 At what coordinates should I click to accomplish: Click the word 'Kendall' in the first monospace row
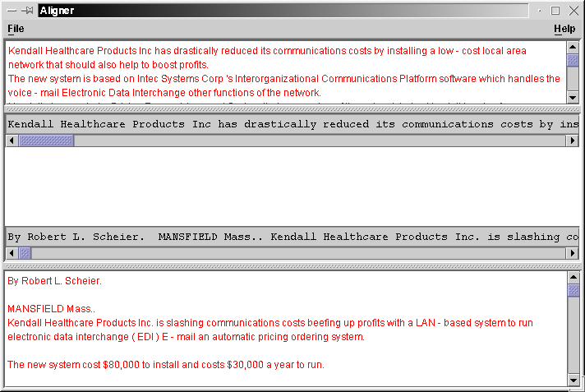[x=30, y=124]
